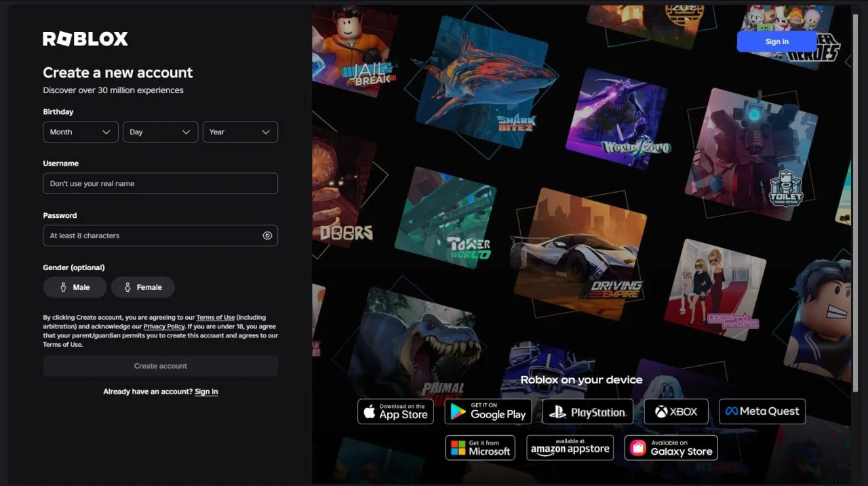Viewport: 868px width, 486px height.
Task: Click the 'Create a new account' heading
Action: pyautogui.click(x=118, y=73)
